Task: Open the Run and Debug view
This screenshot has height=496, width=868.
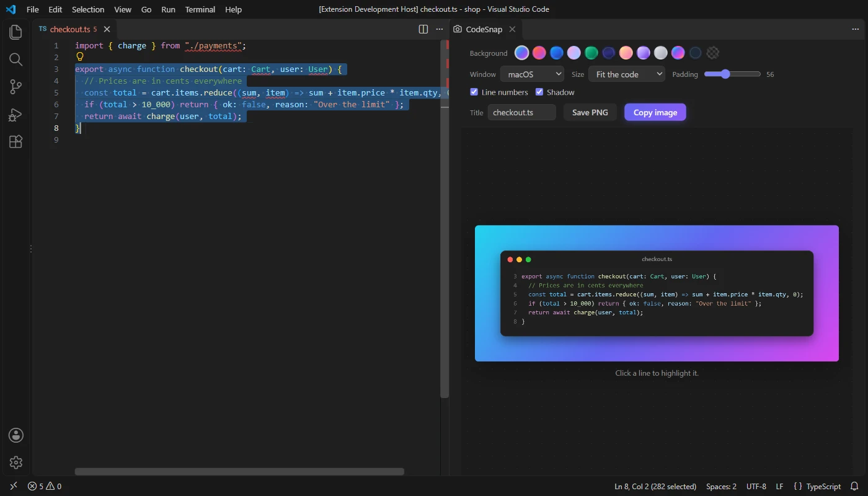Action: (x=16, y=115)
